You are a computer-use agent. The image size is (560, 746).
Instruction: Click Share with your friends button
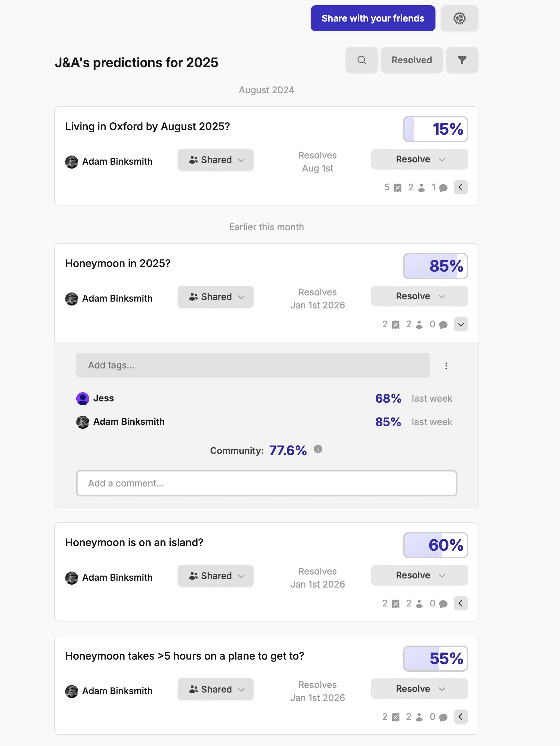(373, 18)
